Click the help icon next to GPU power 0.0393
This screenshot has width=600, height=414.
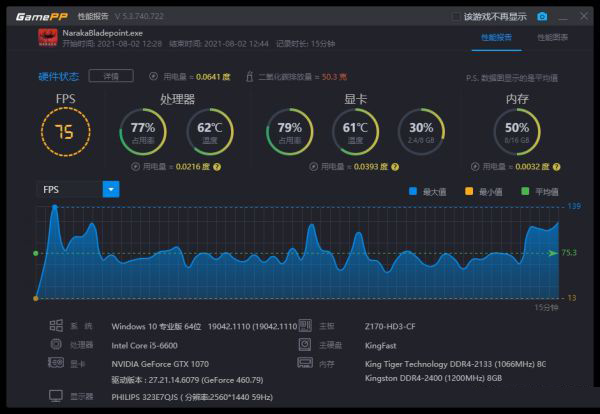pos(395,167)
